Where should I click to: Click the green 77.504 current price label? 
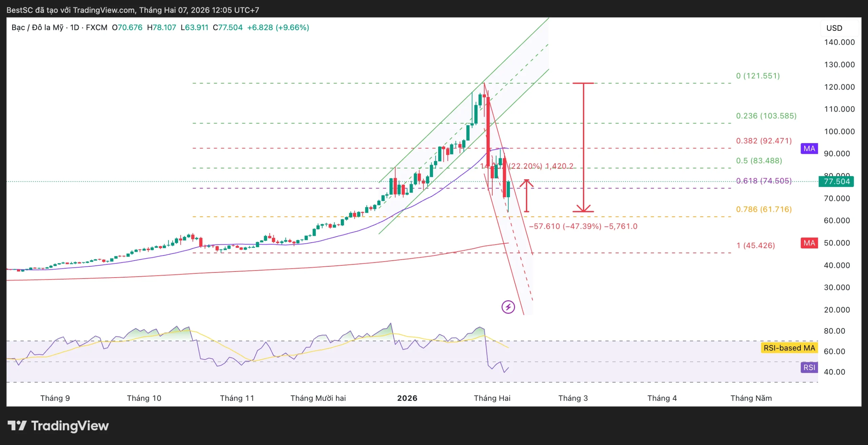(x=836, y=182)
